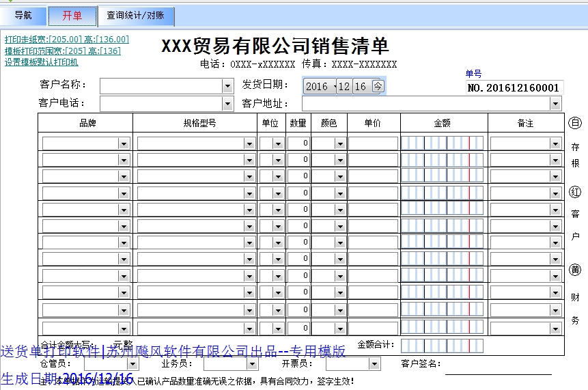Screen dimensions: 588x390
Task: Expand the 业务员 dropdown
Action: pyautogui.click(x=253, y=364)
